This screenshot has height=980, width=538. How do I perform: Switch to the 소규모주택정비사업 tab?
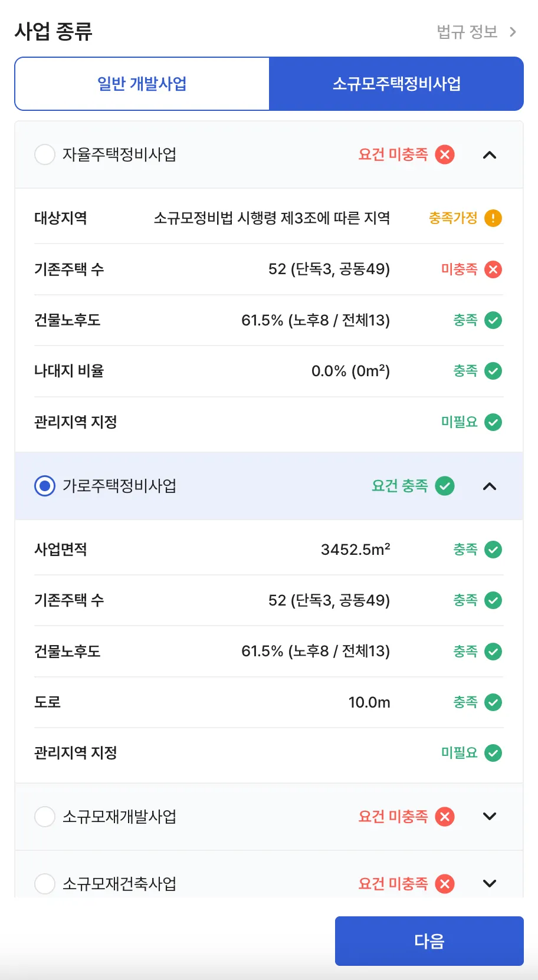coord(396,84)
